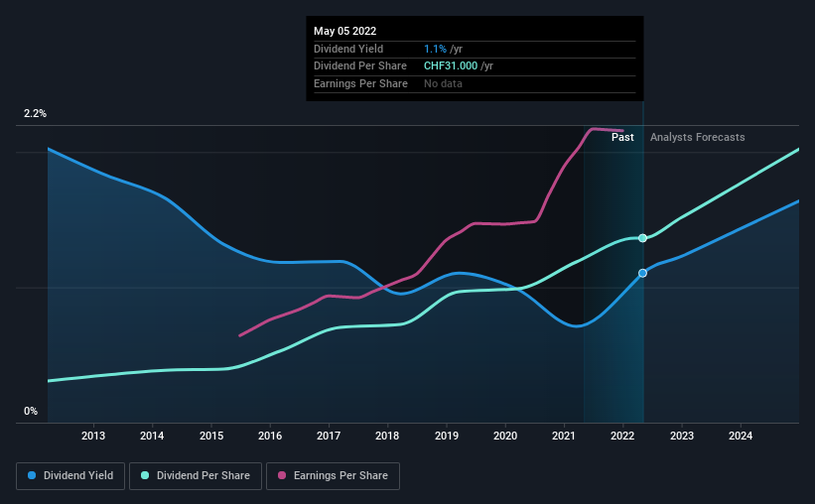Click the 2021 x-axis label
The width and height of the screenshot is (815, 504).
coord(564,436)
